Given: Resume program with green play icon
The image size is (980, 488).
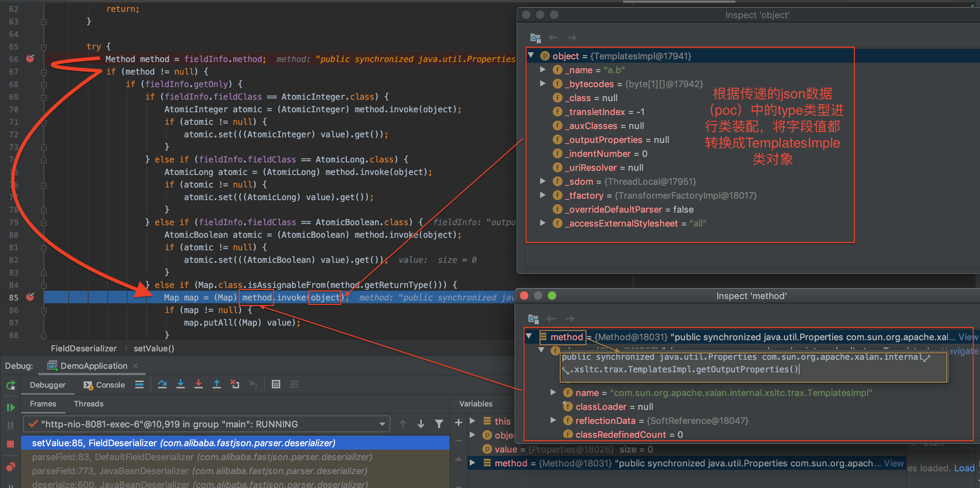Looking at the screenshot, I should (11, 407).
